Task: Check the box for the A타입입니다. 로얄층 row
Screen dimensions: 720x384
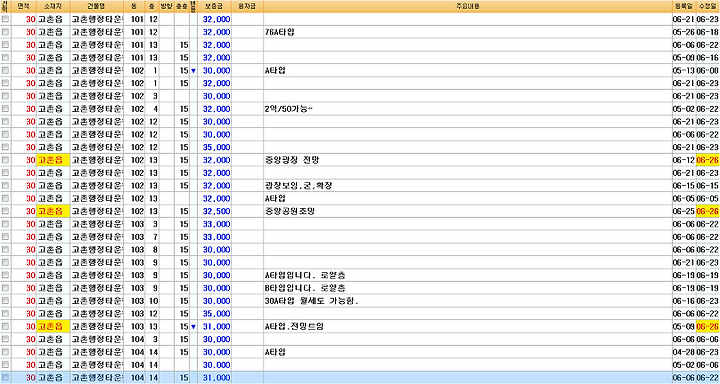Action: [5, 276]
